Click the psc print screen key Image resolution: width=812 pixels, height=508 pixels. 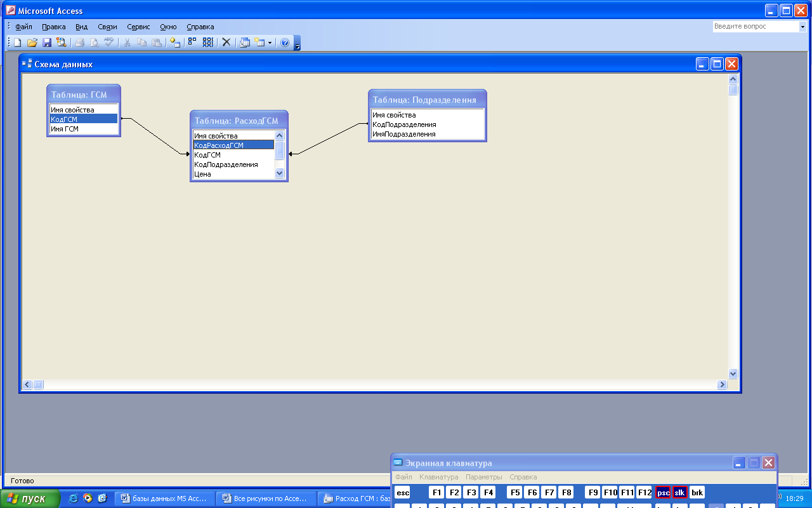click(663, 493)
